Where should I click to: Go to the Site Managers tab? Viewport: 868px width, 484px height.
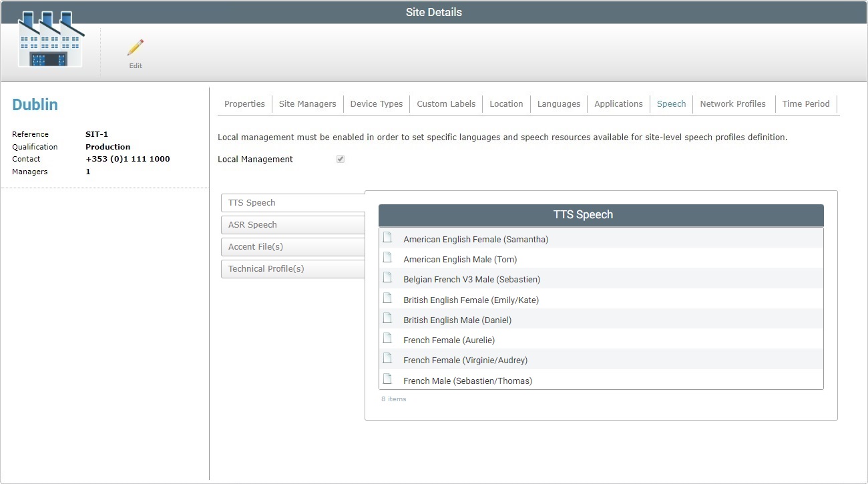pyautogui.click(x=307, y=104)
